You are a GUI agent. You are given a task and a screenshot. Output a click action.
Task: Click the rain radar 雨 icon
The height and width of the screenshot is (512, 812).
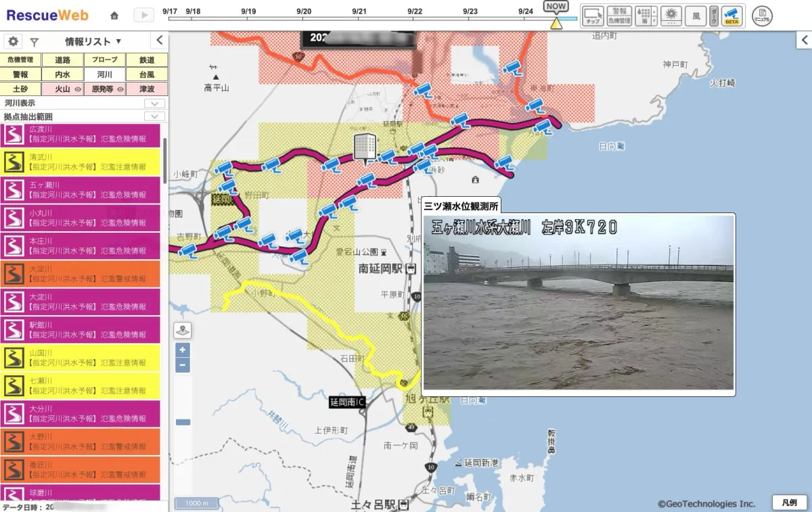[643, 16]
